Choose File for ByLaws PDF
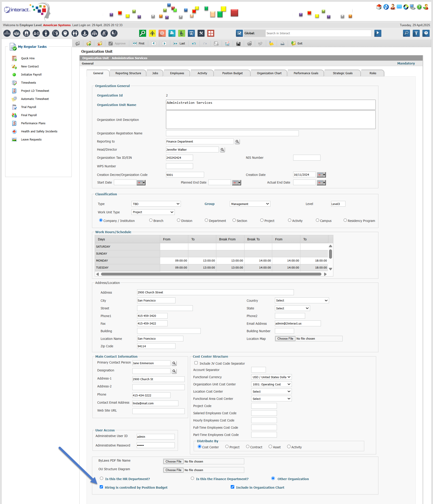The height and width of the screenshot is (504, 433). [173, 462]
